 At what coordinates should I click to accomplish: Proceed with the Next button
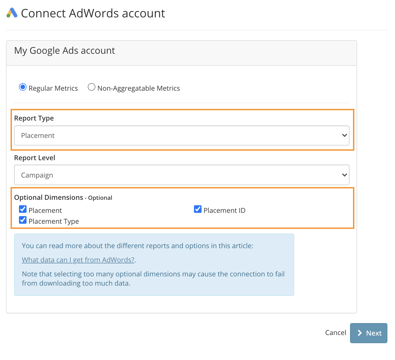369,333
